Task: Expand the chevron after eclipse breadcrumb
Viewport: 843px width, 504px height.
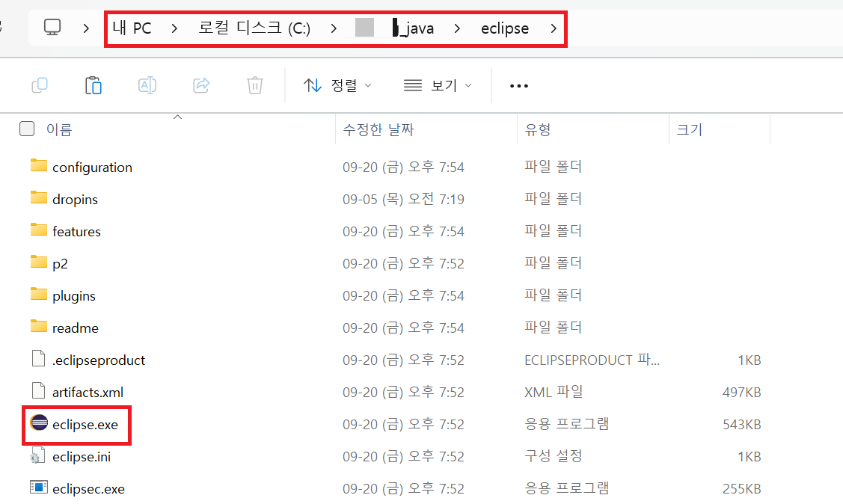Action: 554,28
